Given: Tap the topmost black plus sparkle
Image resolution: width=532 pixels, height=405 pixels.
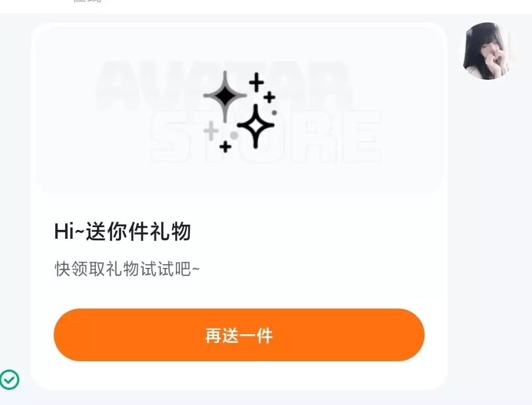Looking at the screenshot, I should tap(257, 82).
